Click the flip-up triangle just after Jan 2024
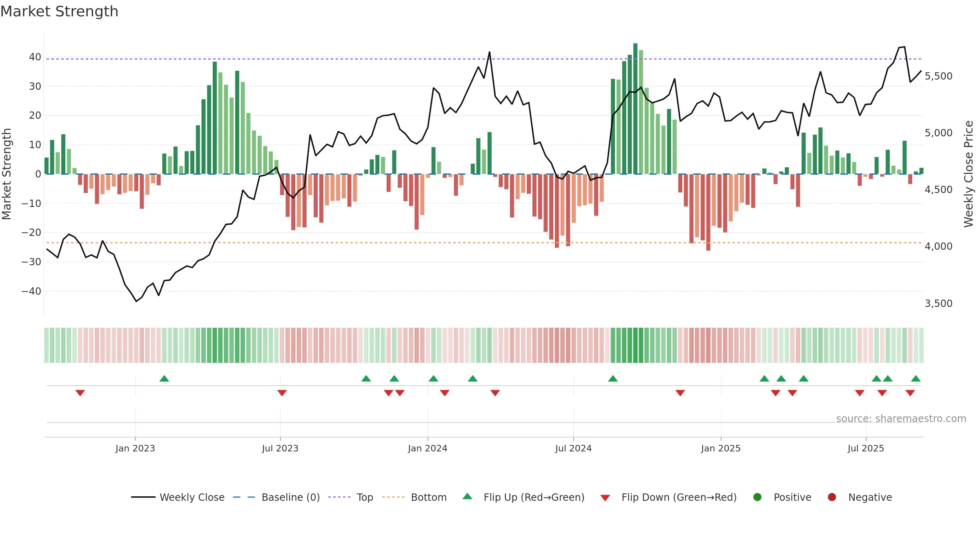This screenshot has height=551, width=980. 434,378
